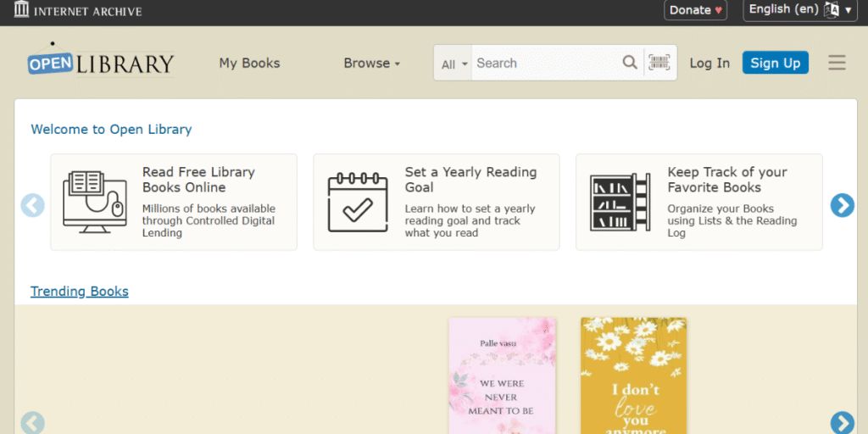
Task: Open We Were Never Meant To Be cover
Action: pos(502,376)
